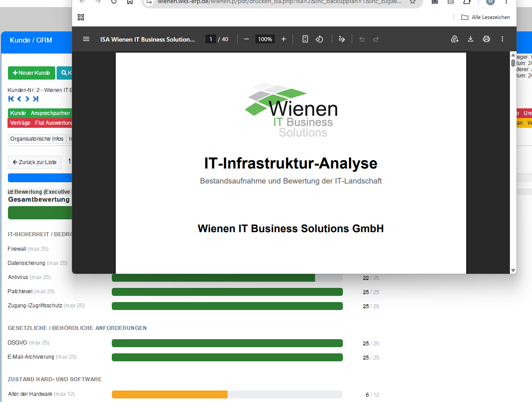Select Organisatorische Infos sub-tab
532x402 pixels.
[x=37, y=139]
